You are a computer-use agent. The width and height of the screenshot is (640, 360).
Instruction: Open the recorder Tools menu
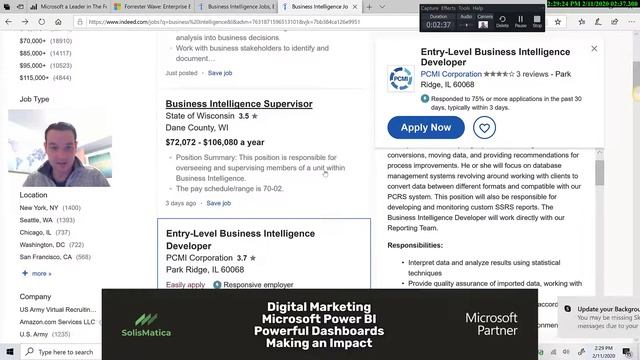coord(464,8)
